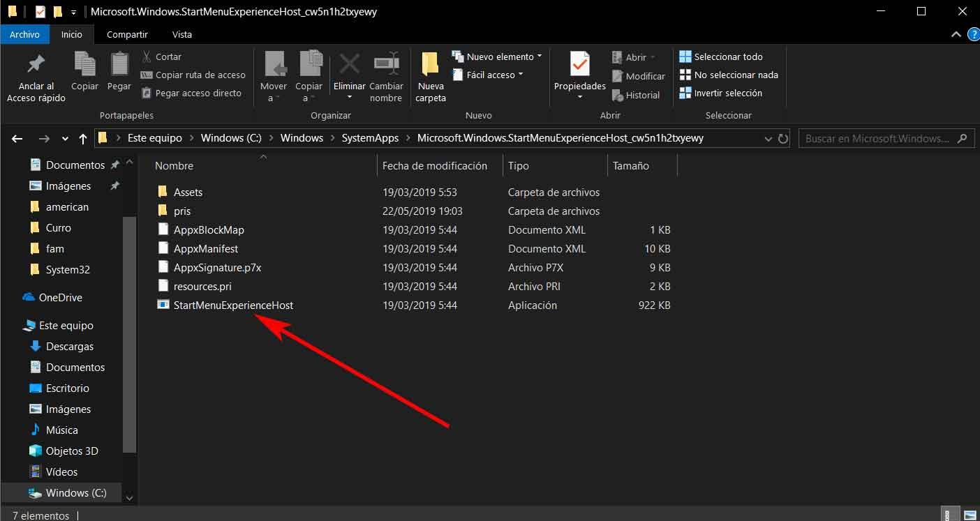Image resolution: width=980 pixels, height=521 pixels.
Task: Click the Copiar icon in Portapapeles group
Action: tap(84, 71)
